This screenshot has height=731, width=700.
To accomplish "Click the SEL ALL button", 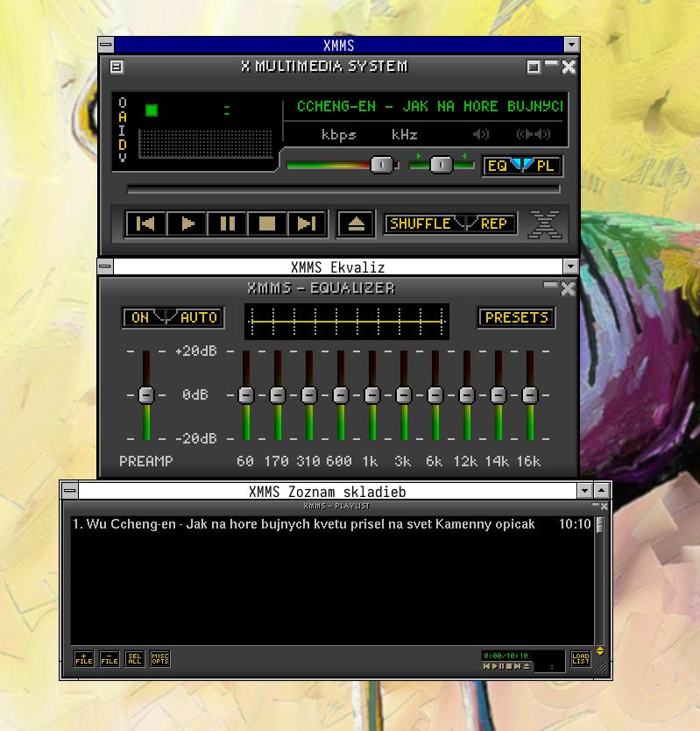I will pos(135,659).
